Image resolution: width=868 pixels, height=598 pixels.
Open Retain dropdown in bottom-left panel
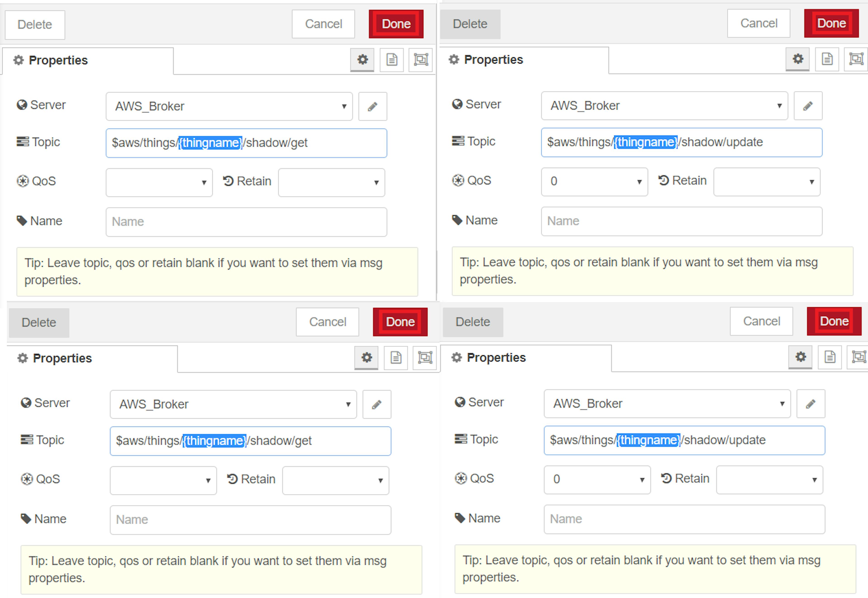click(x=335, y=480)
